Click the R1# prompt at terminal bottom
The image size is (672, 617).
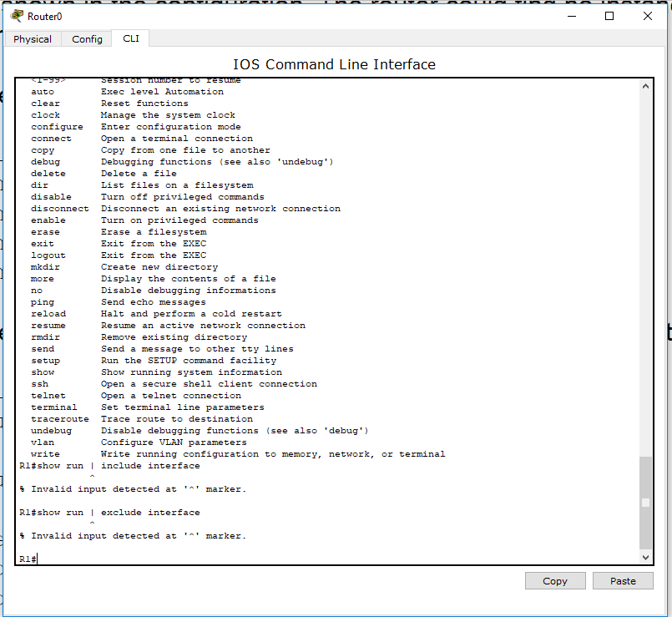[28, 559]
